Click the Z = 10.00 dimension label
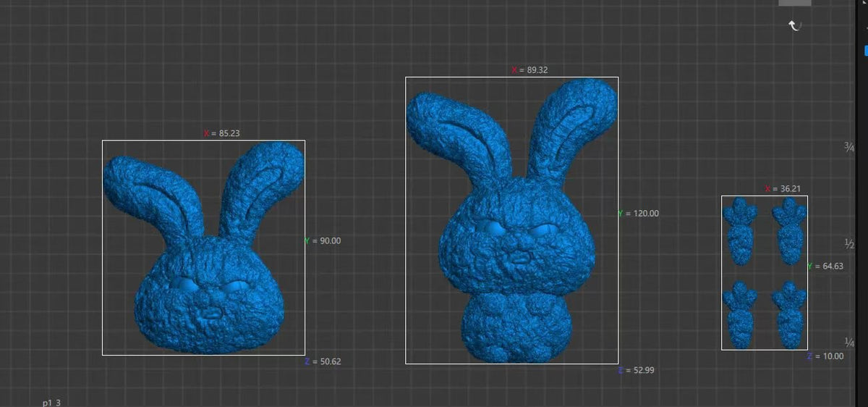 (x=825, y=356)
